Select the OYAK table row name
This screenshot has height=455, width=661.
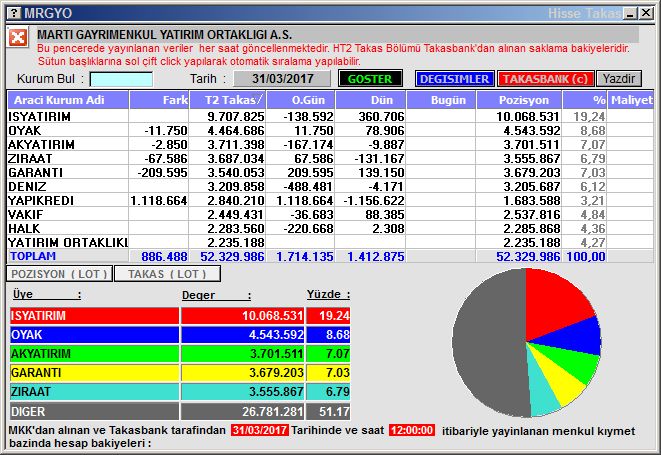click(x=25, y=131)
